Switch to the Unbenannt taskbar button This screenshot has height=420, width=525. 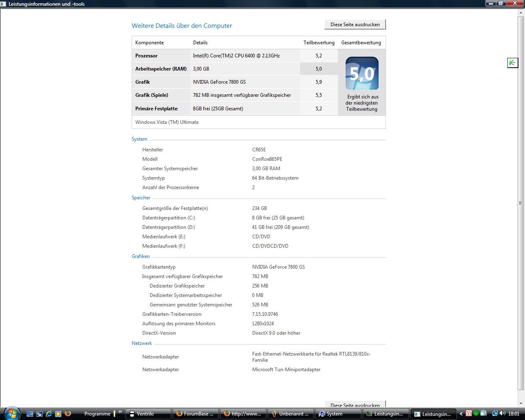[291, 414]
